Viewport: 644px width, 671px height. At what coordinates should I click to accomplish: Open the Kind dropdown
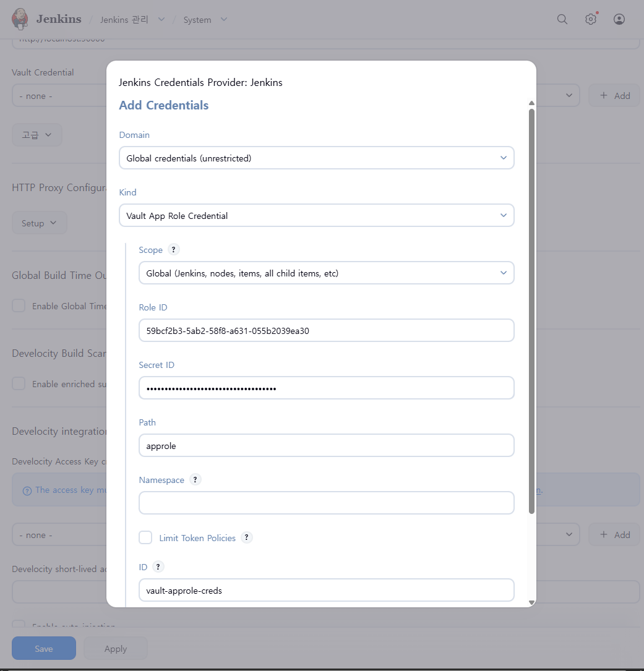pyautogui.click(x=317, y=215)
